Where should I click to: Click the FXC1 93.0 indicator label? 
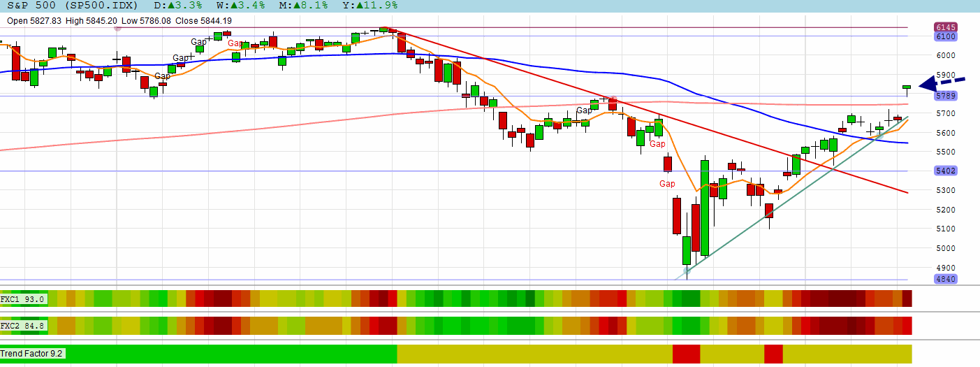pyautogui.click(x=24, y=299)
